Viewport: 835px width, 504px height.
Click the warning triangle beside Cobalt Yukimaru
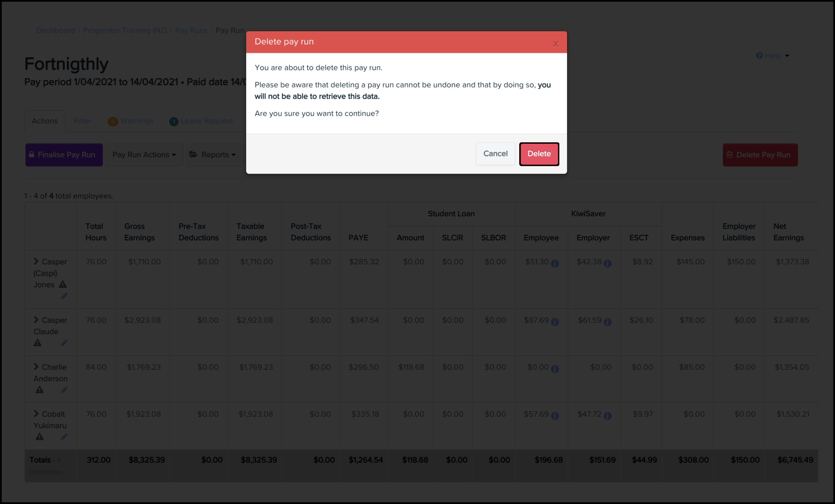tap(40, 437)
